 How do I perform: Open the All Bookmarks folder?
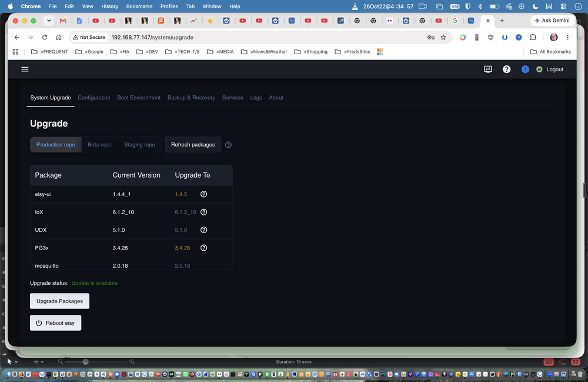click(x=550, y=52)
